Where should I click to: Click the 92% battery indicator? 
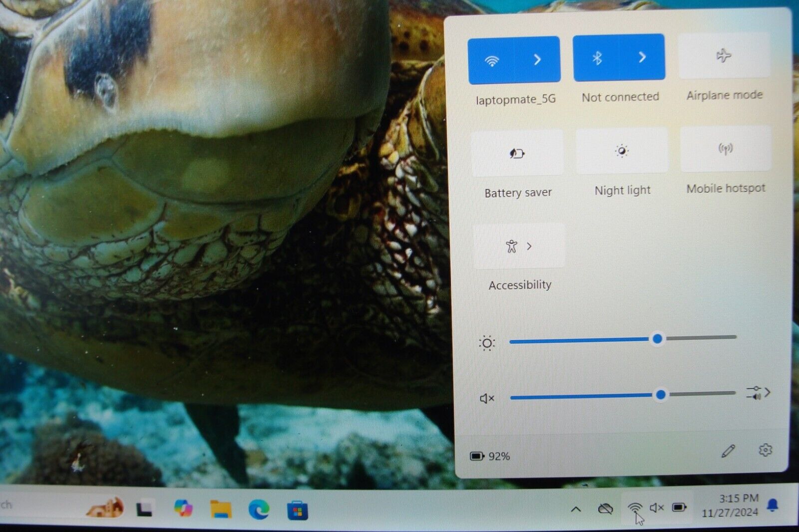[490, 456]
